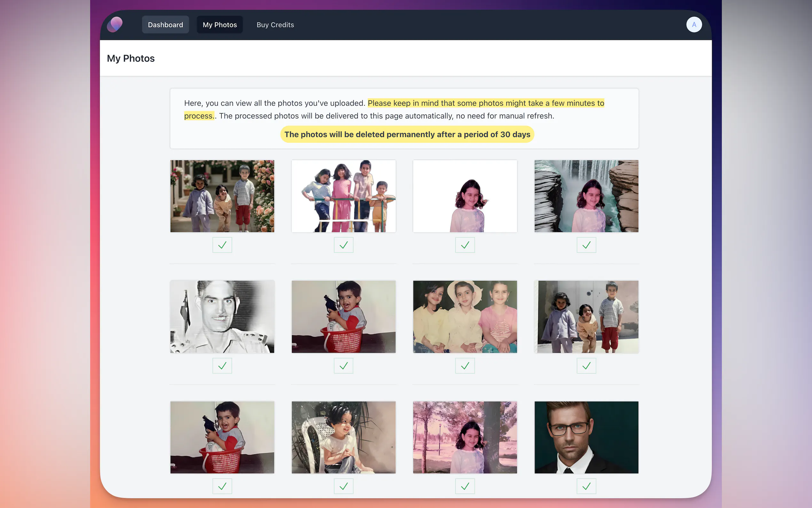This screenshot has height=508, width=812.
Task: Click checkmark under man with glasses photo
Action: pyautogui.click(x=586, y=486)
